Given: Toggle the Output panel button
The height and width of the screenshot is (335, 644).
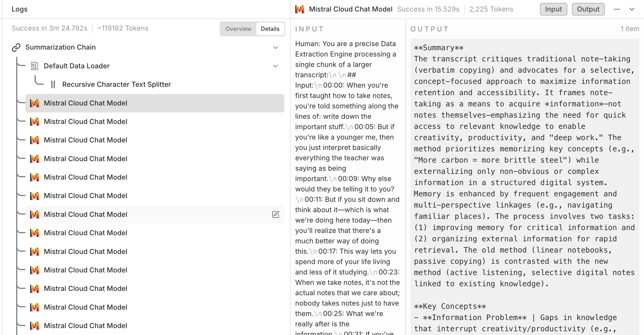Looking at the screenshot, I should [588, 9].
